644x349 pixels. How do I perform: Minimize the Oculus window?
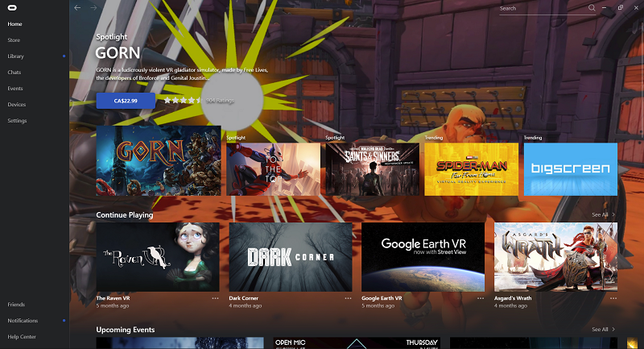(x=605, y=8)
